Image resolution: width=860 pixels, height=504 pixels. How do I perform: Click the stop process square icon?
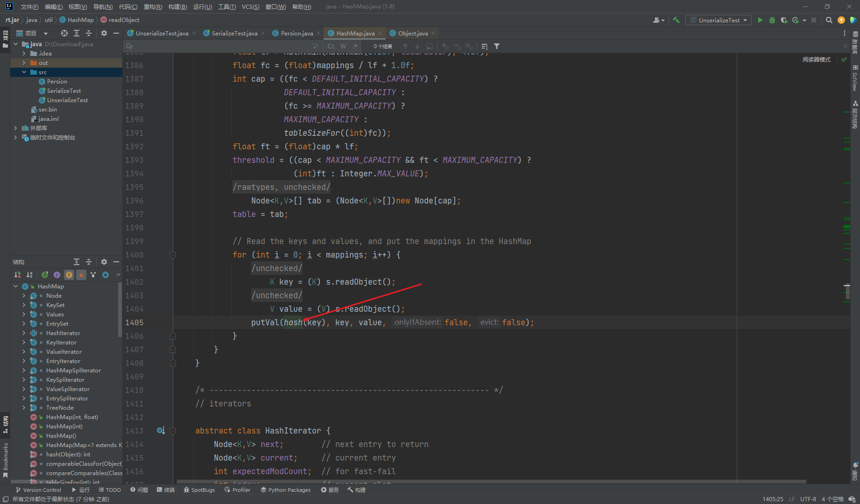814,20
